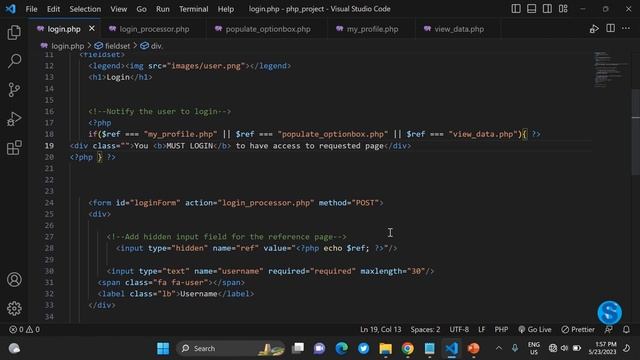Image resolution: width=640 pixels, height=360 pixels.
Task: Open Microsoft Edge from the taskbar
Action: (x=341, y=349)
